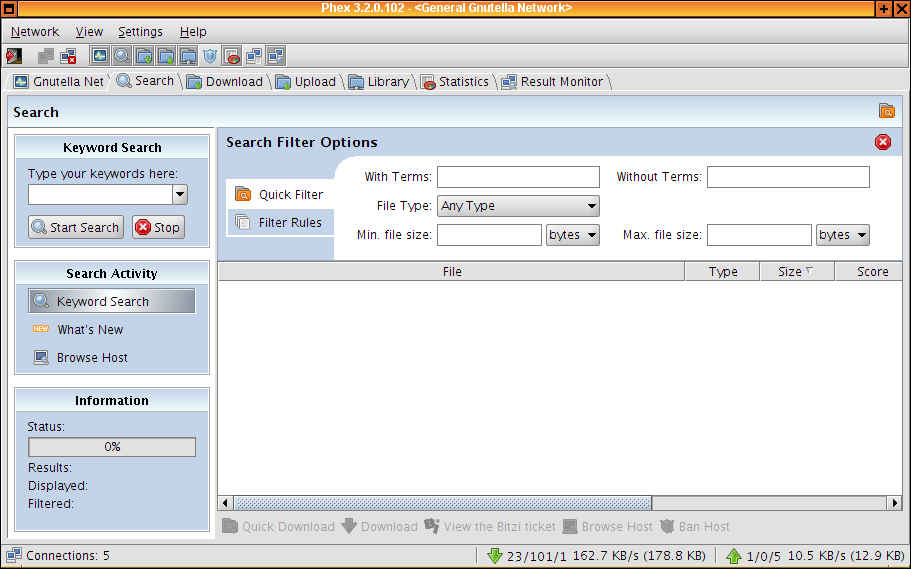Click the toolbar icon of two computers without border
Viewport: 911px width, 569px height.
(253, 56)
